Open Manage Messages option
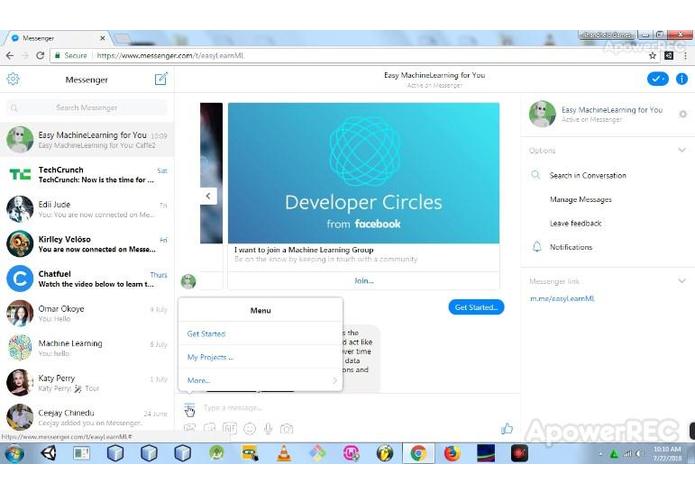 [581, 199]
